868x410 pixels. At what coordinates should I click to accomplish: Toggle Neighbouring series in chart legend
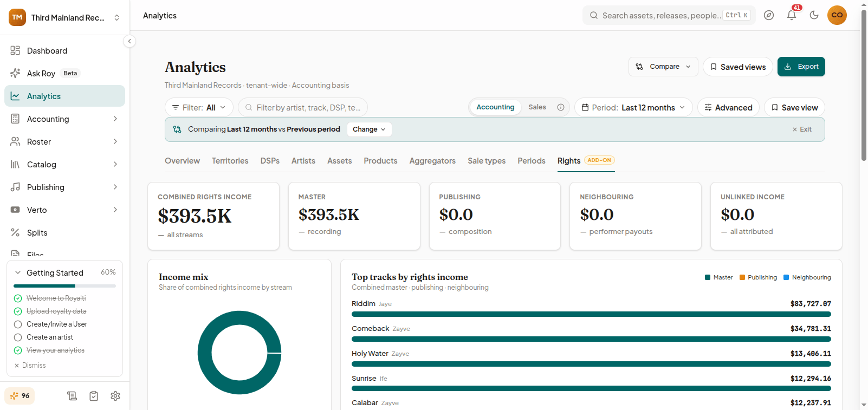pos(807,277)
